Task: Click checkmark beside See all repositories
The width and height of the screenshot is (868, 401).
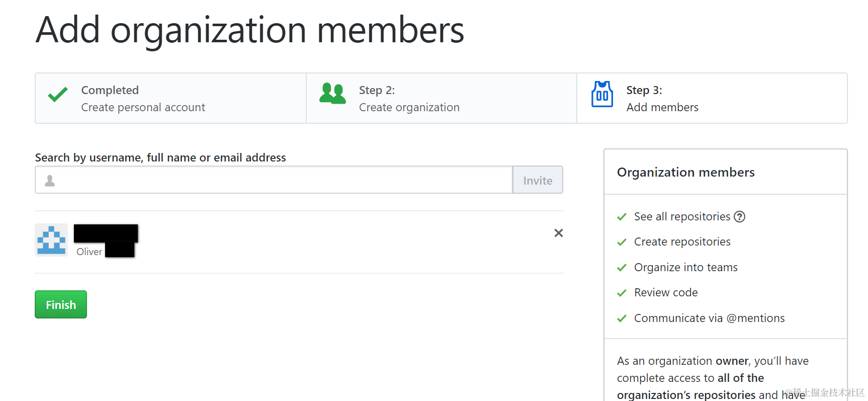Action: coord(622,217)
